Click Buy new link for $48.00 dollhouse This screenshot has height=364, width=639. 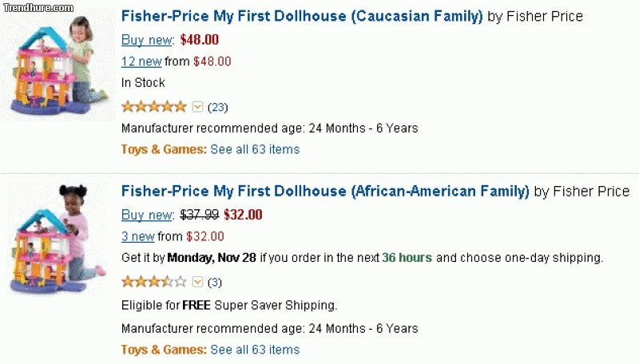(x=147, y=39)
